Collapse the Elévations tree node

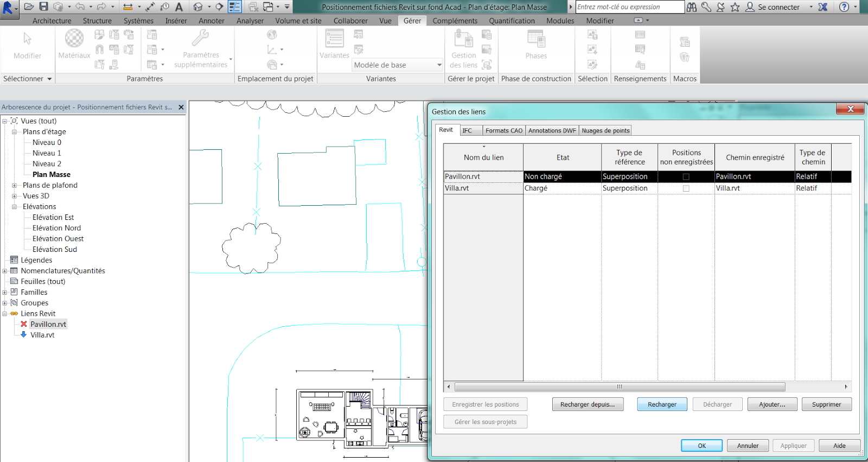coord(15,207)
